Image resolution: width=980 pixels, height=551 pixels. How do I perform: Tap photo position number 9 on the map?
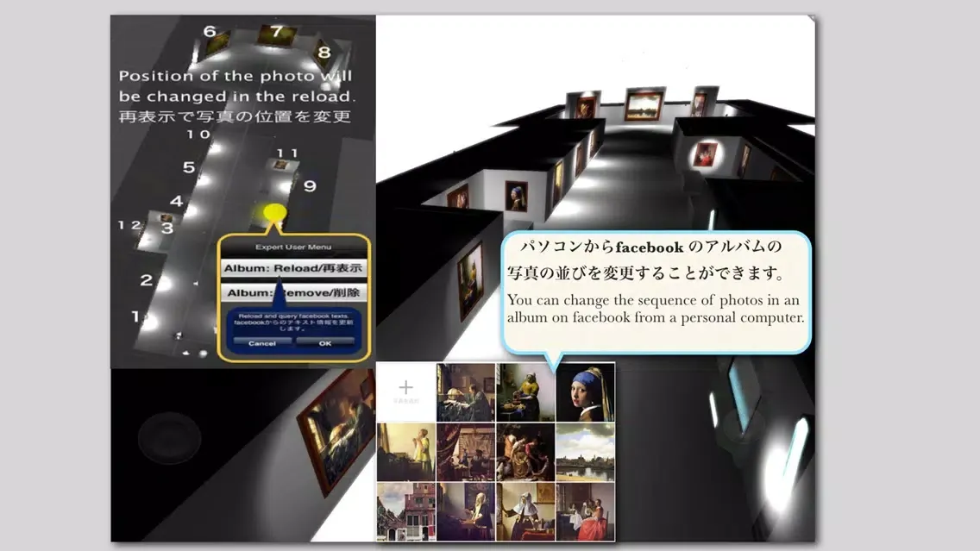point(310,185)
